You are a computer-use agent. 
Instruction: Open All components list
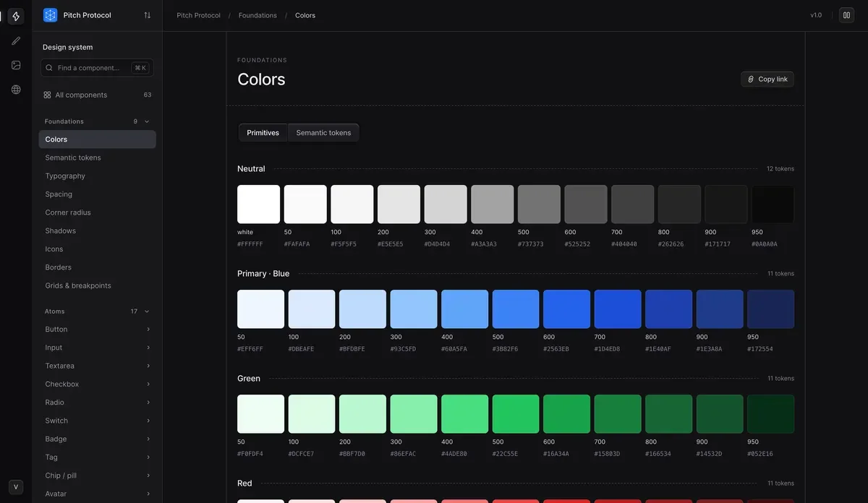(97, 95)
